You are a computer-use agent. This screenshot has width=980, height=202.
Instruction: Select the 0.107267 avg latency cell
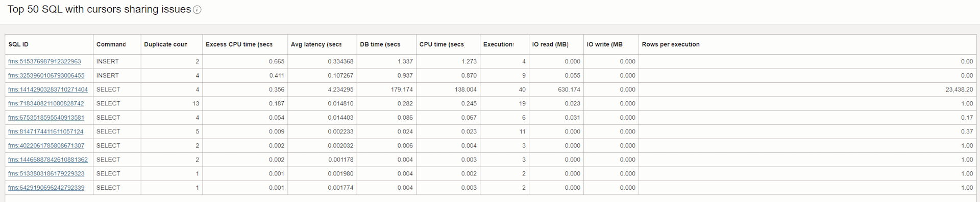[322, 75]
